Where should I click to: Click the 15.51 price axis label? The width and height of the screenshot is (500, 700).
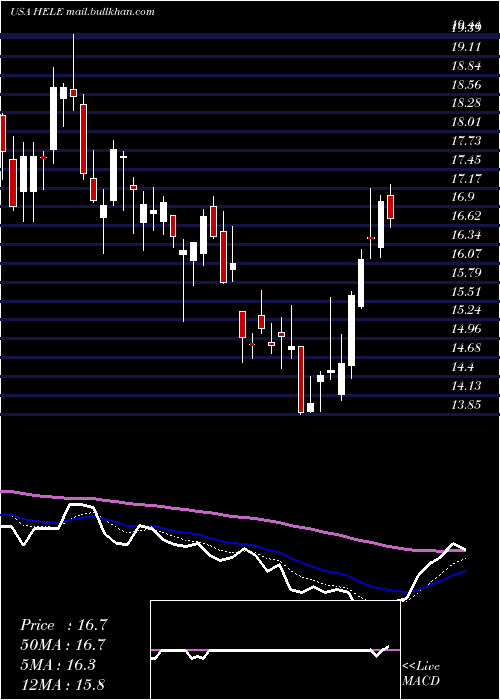[466, 292]
